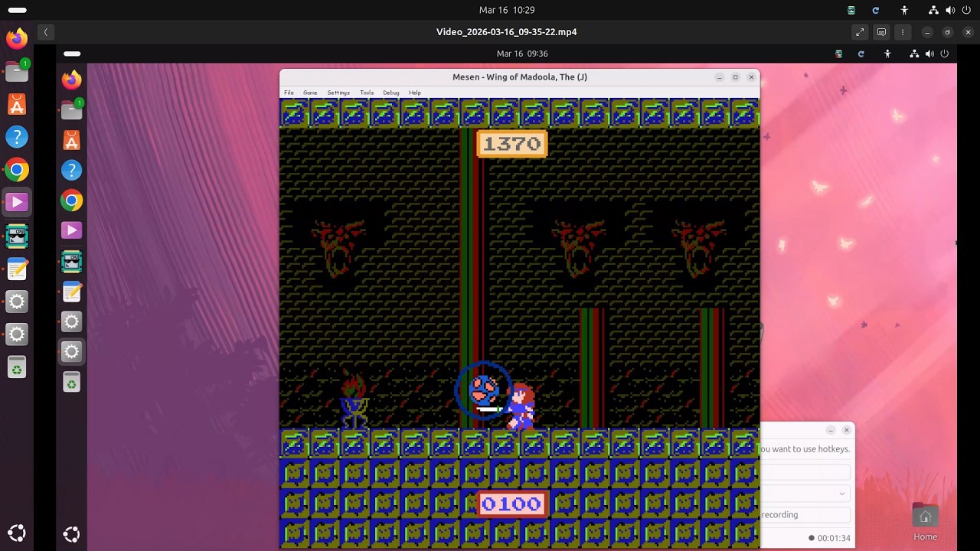
Task: Show Applications grid in the outer dock
Action: tap(17, 533)
